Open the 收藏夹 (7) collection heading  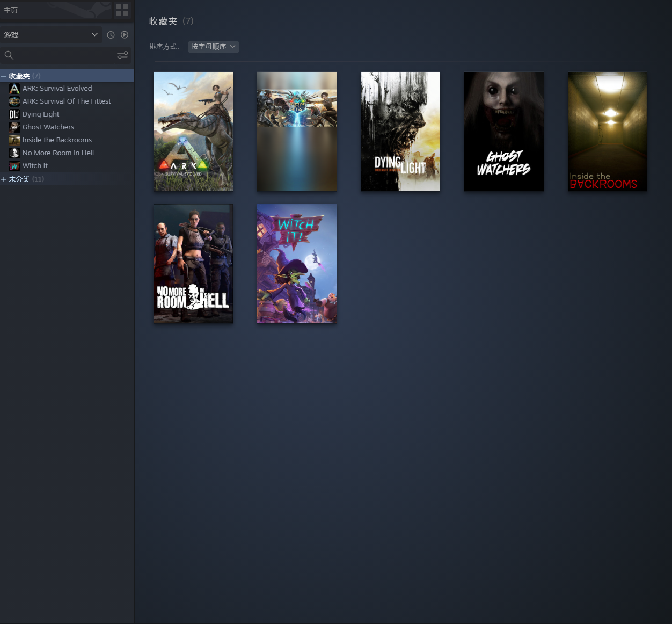click(x=171, y=21)
